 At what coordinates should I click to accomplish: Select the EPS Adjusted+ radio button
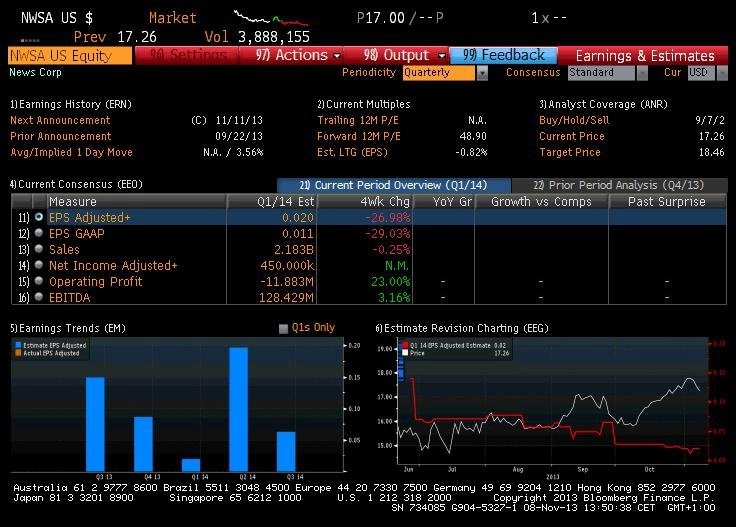pos(39,217)
